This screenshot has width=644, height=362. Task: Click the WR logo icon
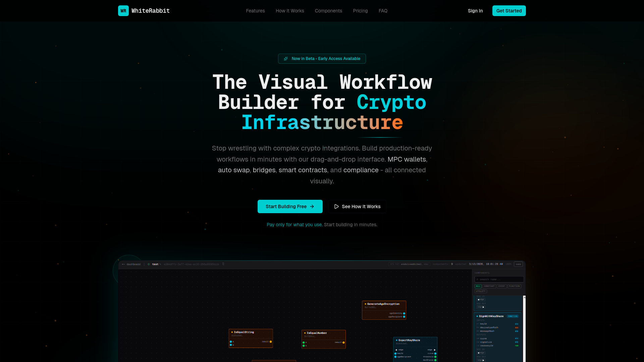(123, 11)
